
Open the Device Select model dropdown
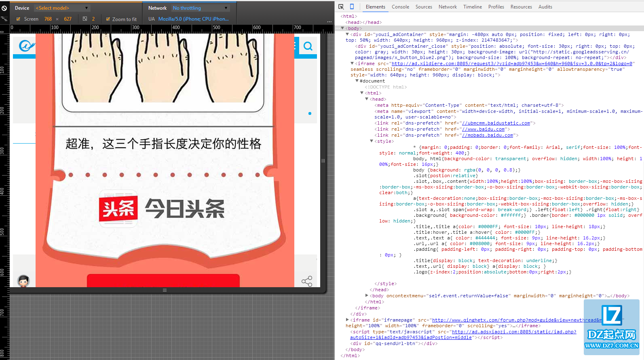[x=62, y=8]
